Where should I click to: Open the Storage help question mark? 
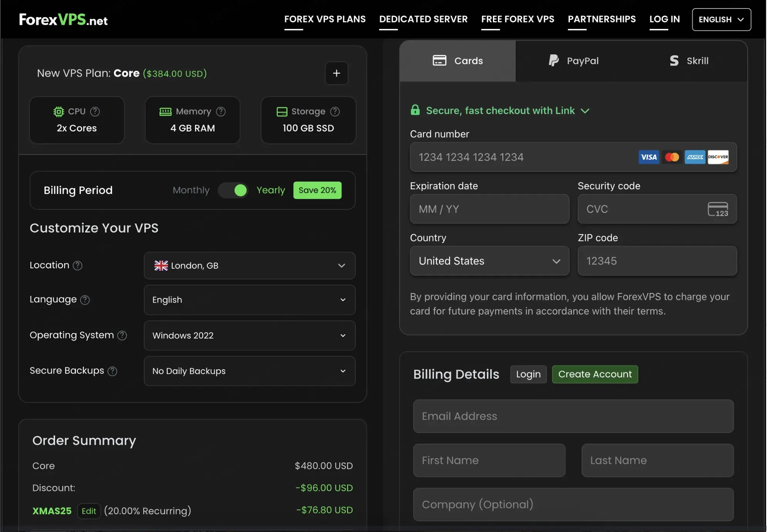click(x=335, y=111)
